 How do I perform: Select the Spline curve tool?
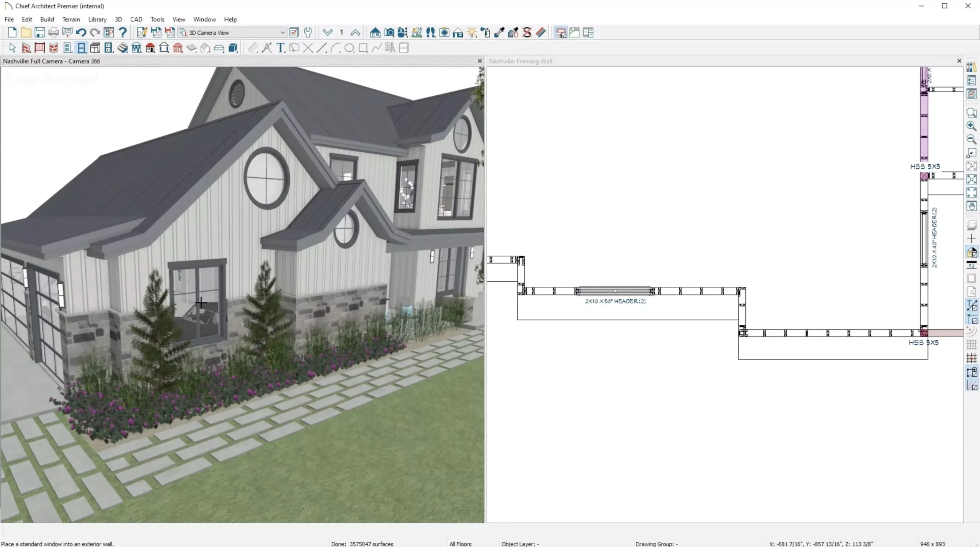[x=377, y=48]
